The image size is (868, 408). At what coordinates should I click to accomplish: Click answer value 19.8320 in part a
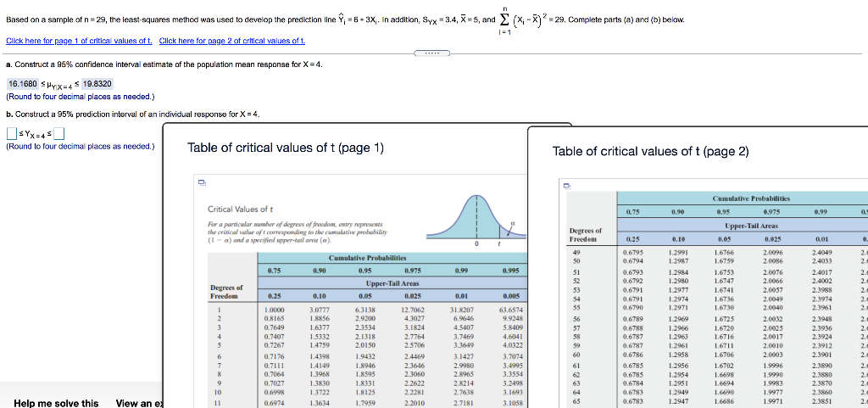tap(97, 84)
